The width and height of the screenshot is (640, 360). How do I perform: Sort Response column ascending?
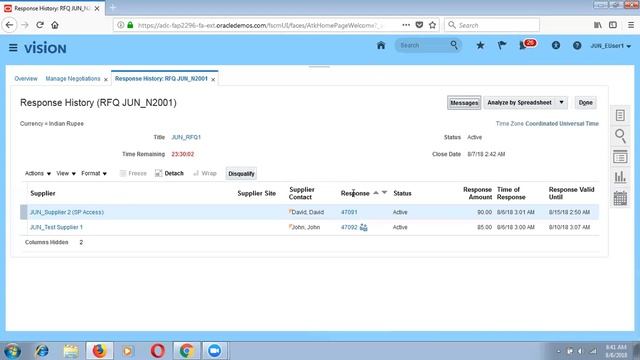(x=376, y=193)
